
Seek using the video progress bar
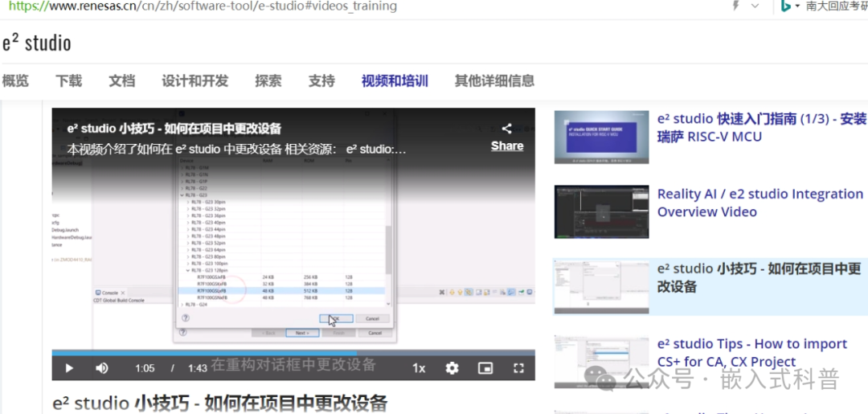pos(293,353)
